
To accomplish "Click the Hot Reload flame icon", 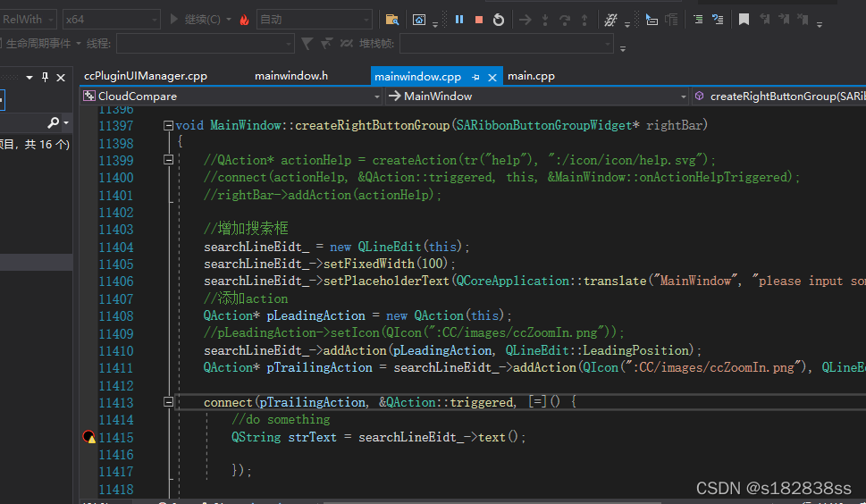I will 244,20.
